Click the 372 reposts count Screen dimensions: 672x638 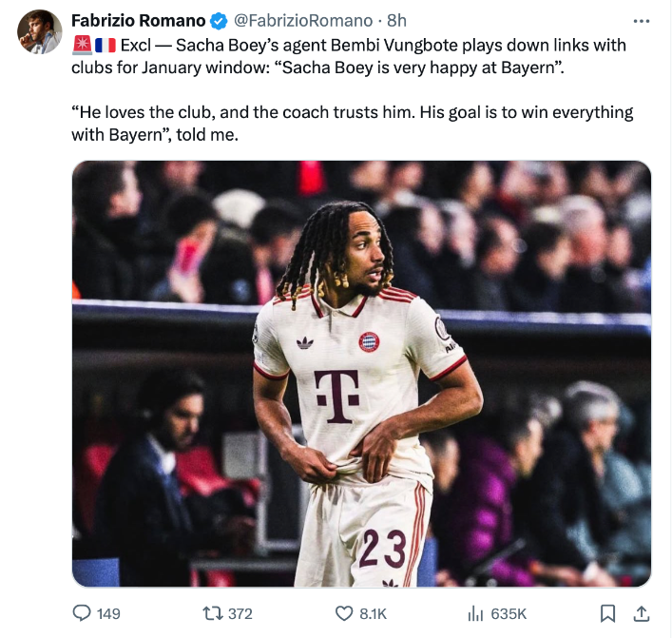pos(240,614)
